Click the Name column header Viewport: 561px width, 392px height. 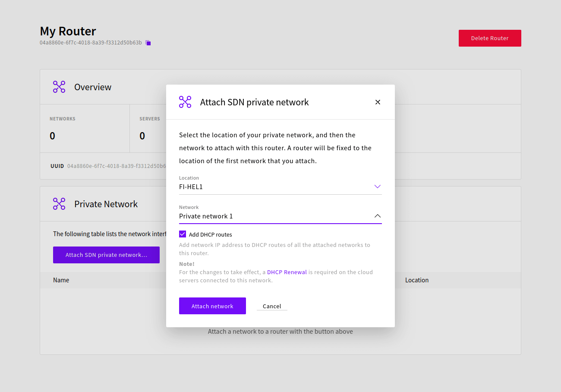pyautogui.click(x=61, y=280)
